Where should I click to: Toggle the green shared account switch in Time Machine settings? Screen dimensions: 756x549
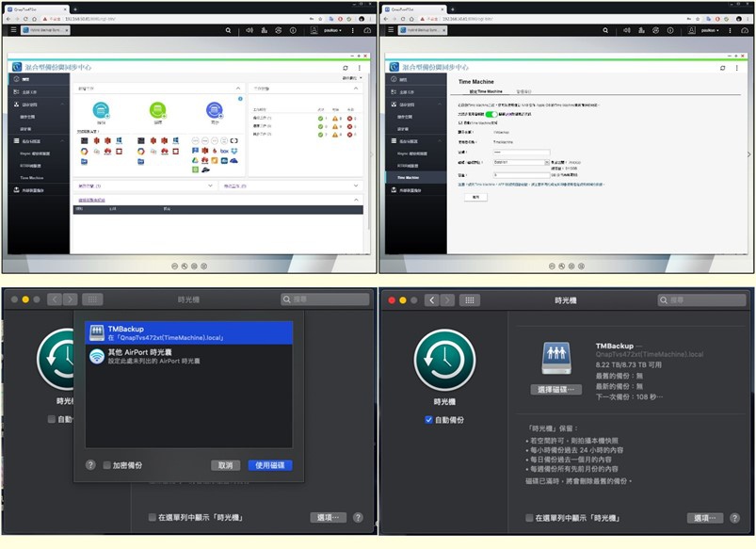click(491, 114)
